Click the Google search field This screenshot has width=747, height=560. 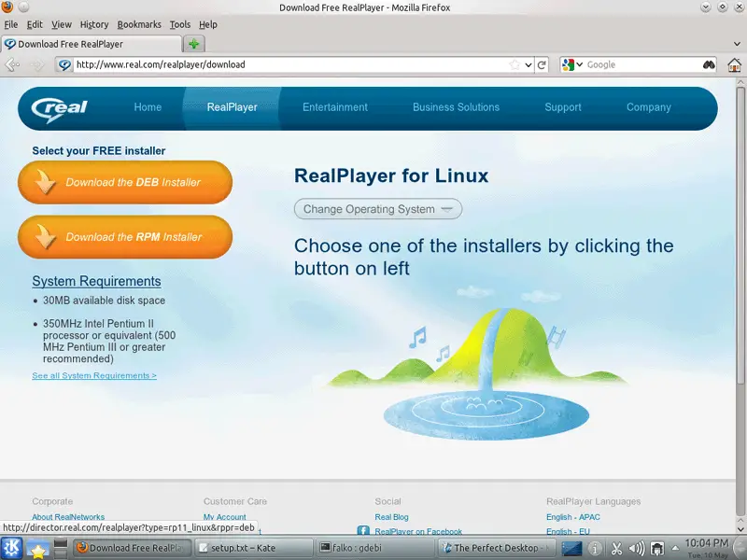click(642, 64)
